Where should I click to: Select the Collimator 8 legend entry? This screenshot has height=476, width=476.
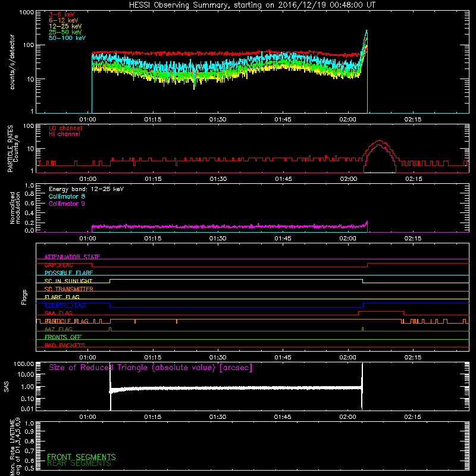(x=67, y=196)
